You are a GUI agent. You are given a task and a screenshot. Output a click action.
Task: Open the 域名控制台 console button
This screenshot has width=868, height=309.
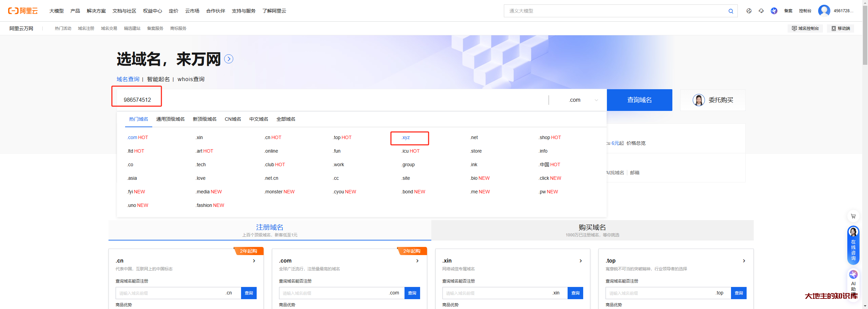(805, 28)
